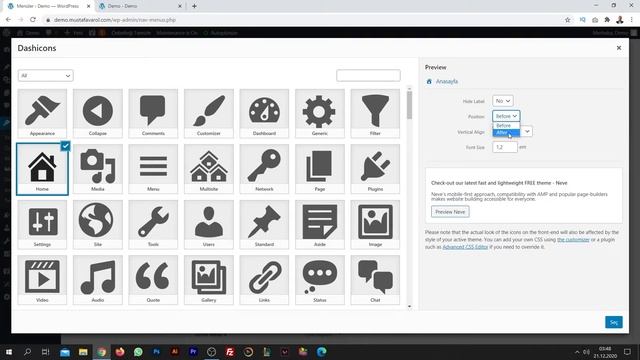Viewport: 640px width, 360px height.
Task: Select the Site globe icon
Action: click(98, 224)
